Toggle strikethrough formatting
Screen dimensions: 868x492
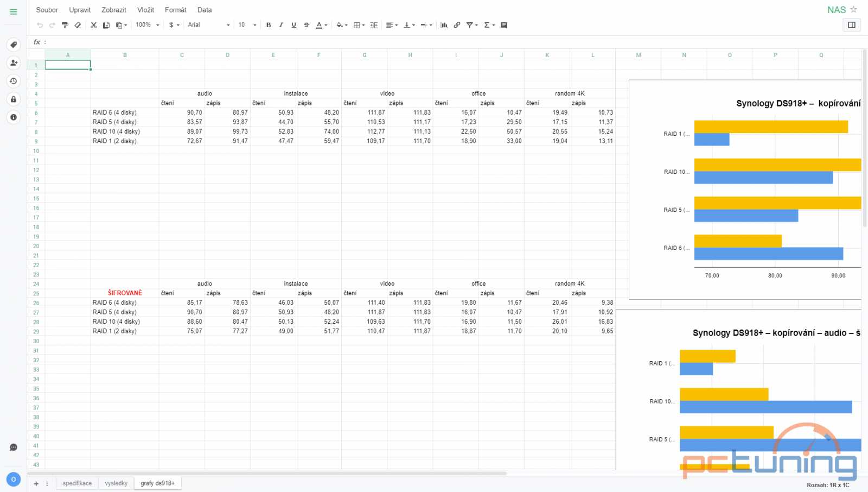pos(307,25)
